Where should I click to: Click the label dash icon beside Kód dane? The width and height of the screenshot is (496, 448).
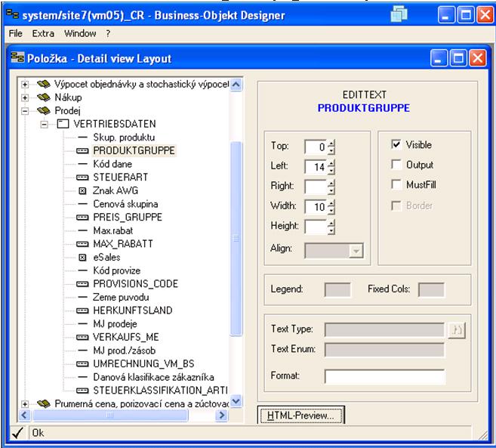(x=82, y=164)
